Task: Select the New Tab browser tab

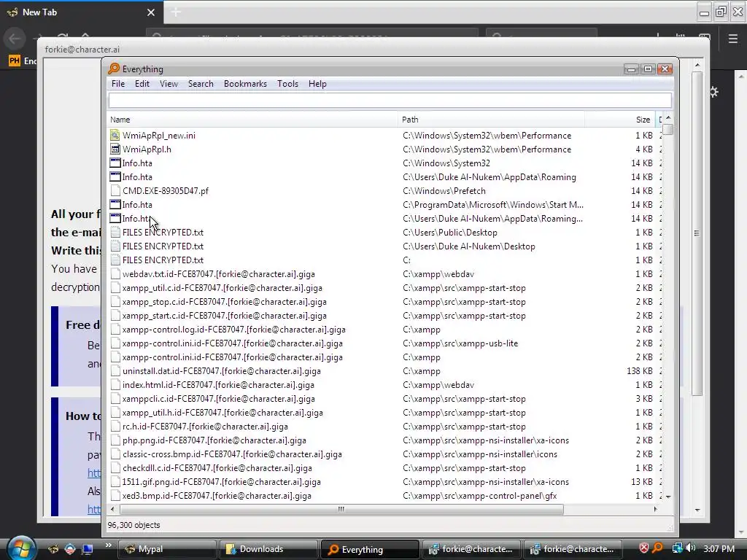Action: pyautogui.click(x=81, y=12)
